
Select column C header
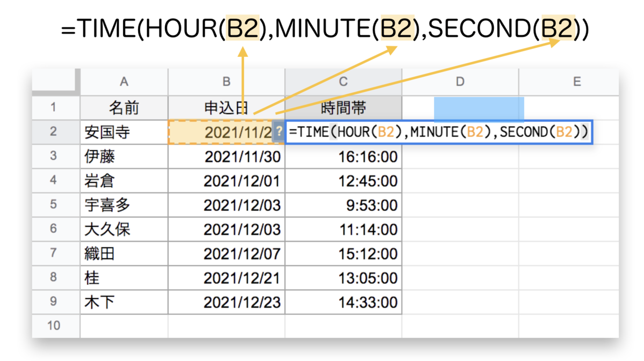pos(343,82)
